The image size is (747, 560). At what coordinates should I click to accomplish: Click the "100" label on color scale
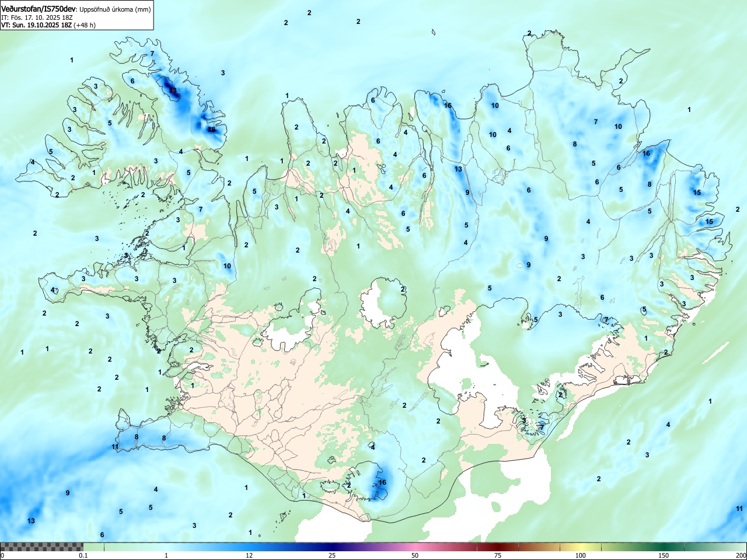pyautogui.click(x=581, y=555)
